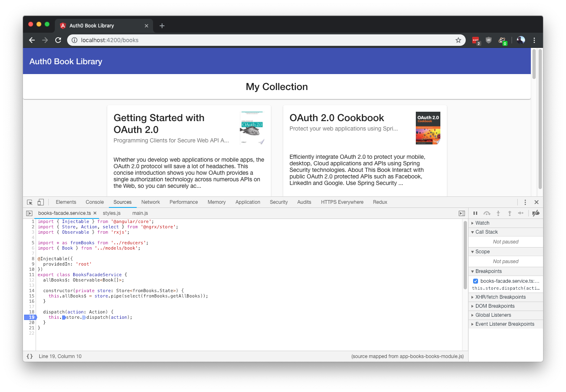Close the Auth0 Book Library tab
This screenshot has width=566, height=392.
point(147,26)
